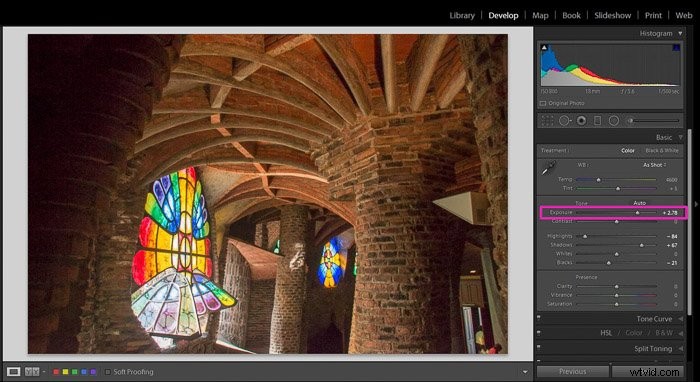Screen dimensions: 700x382
Task: Select the Graduated Filter tool
Action: [597, 120]
